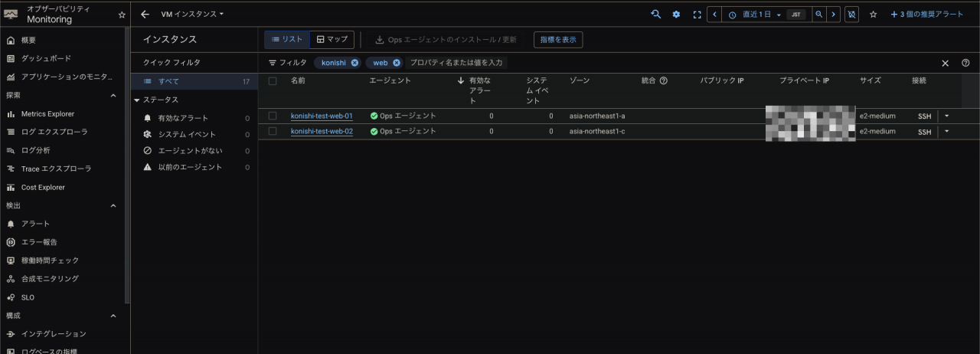This screenshot has width=980, height=354.
Task: Open the settings gear in top toolbar
Action: (676, 15)
